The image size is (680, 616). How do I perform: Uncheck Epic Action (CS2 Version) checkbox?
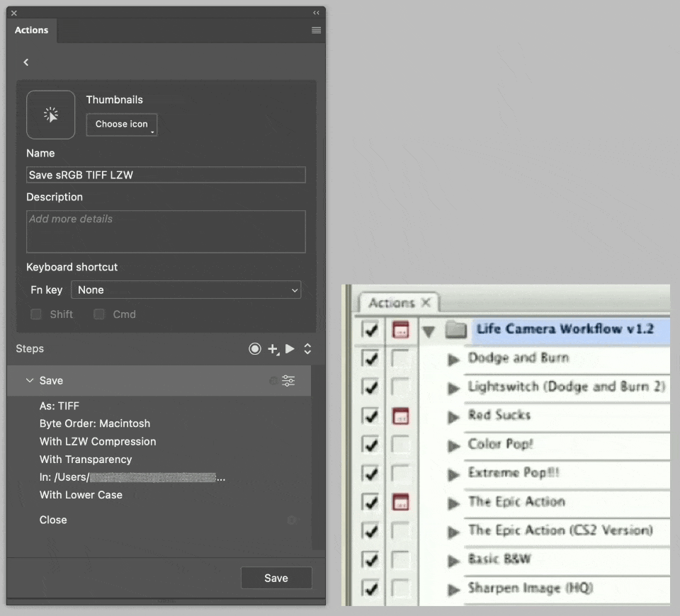point(370,531)
